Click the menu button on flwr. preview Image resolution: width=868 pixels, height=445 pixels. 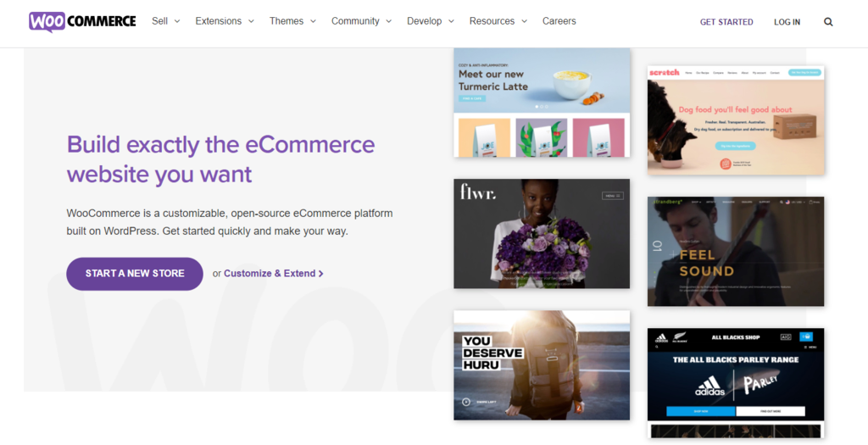(x=612, y=196)
